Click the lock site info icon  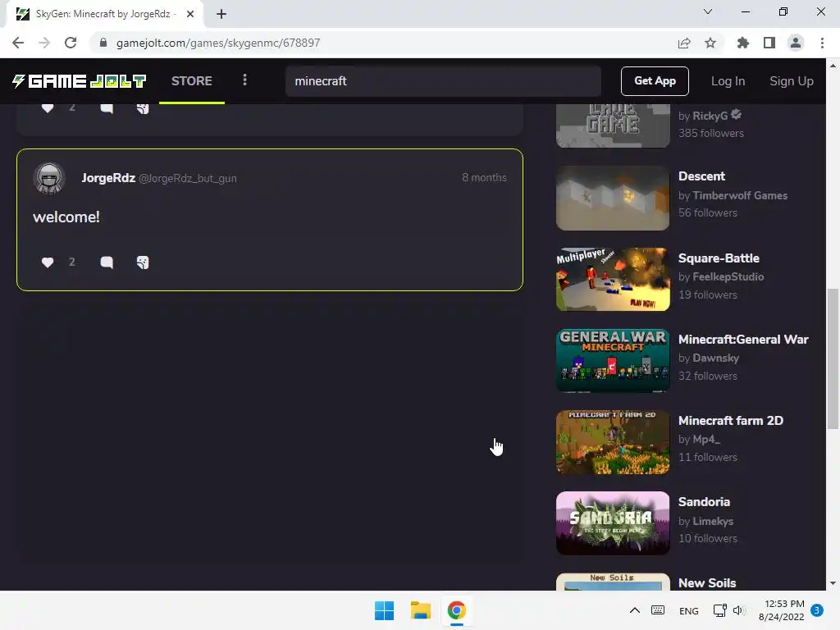point(103,43)
